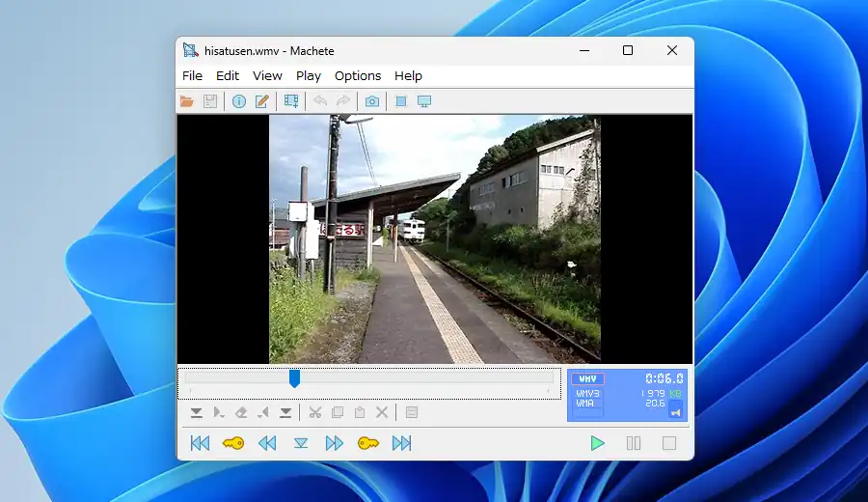Expand the View menu
This screenshot has width=868, height=502.
coord(267,75)
